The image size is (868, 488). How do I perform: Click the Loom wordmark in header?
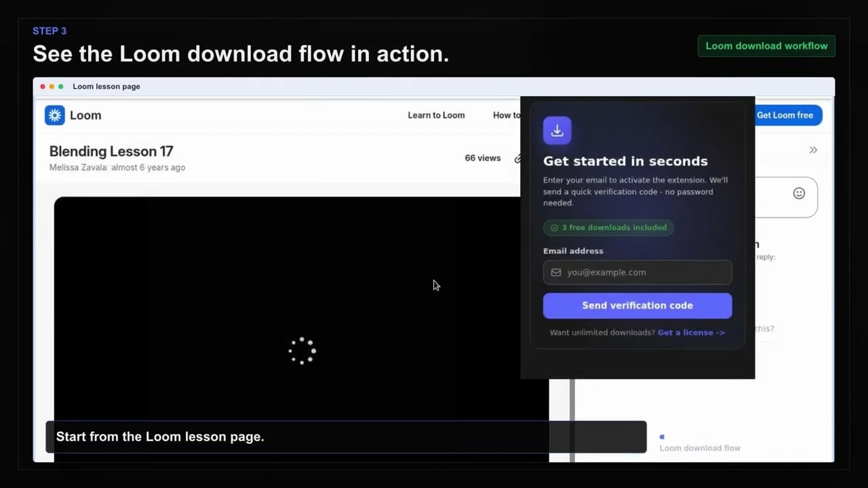pyautogui.click(x=85, y=115)
